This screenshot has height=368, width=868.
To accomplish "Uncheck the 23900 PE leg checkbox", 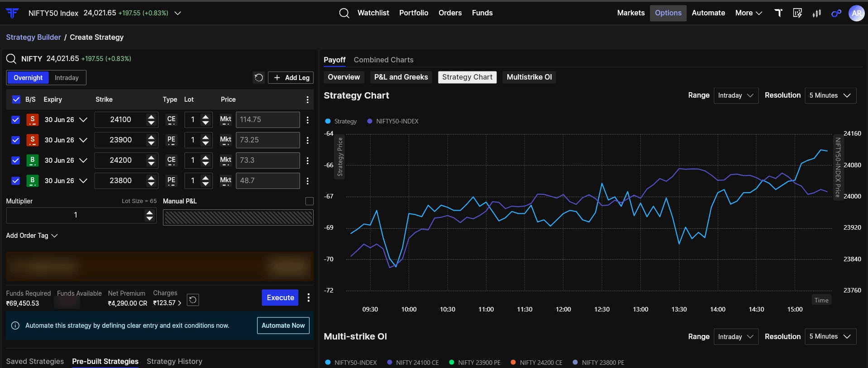I will click(16, 140).
